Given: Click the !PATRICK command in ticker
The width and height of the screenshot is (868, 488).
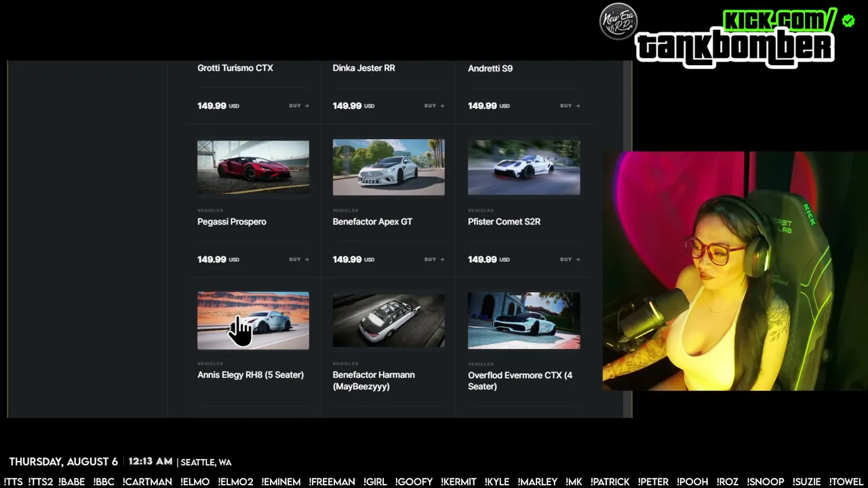Looking at the screenshot, I should coord(610,482).
